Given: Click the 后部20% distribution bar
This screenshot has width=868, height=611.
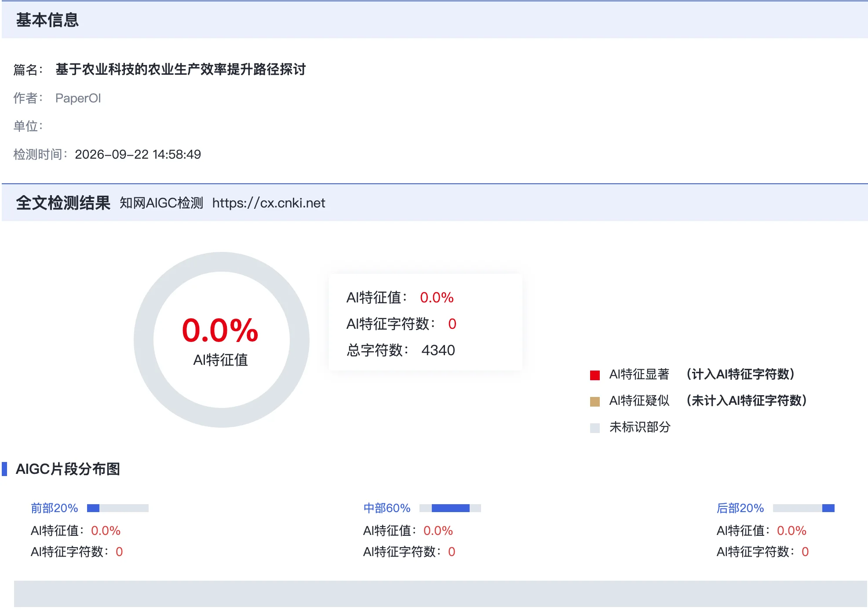Looking at the screenshot, I should pos(804,508).
